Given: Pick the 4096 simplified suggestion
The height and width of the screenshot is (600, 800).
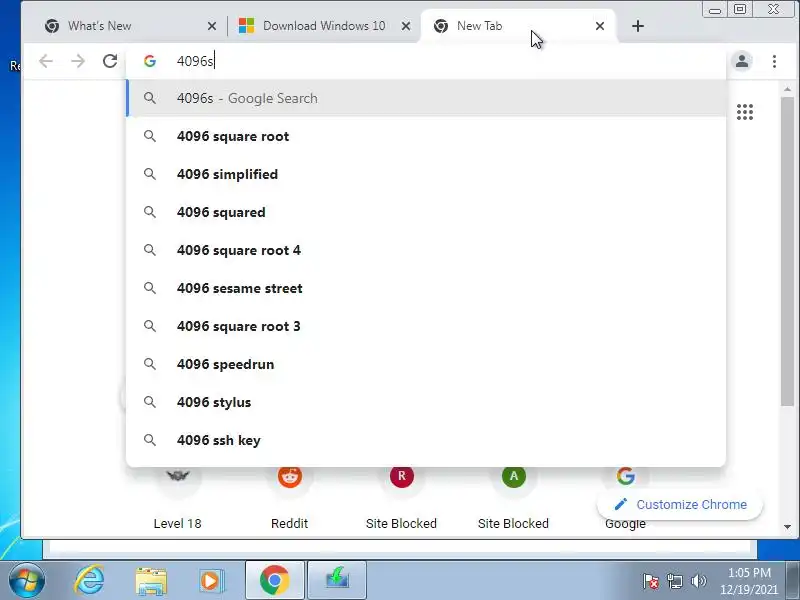Looking at the screenshot, I should point(426,174).
